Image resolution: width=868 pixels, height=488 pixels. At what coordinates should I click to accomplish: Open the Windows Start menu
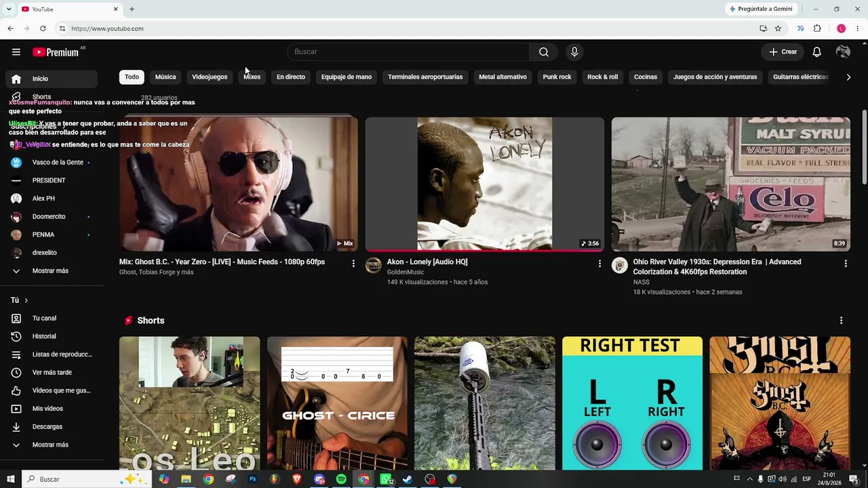pyautogui.click(x=11, y=479)
